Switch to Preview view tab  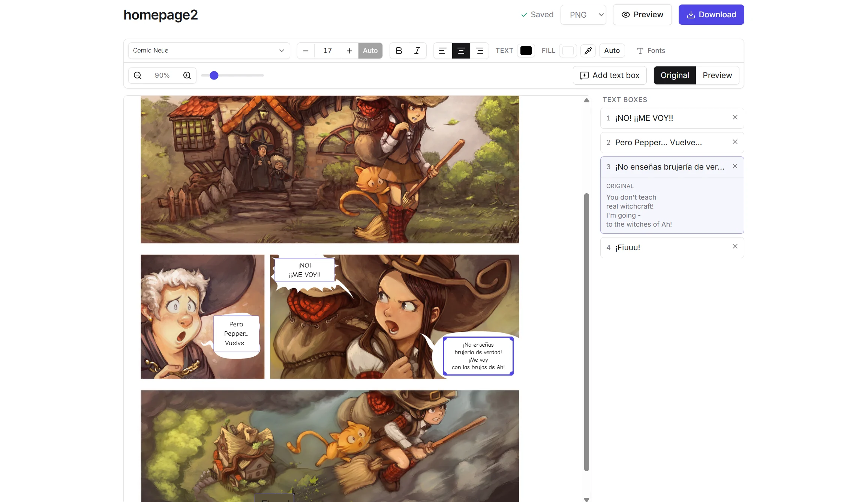coord(717,75)
